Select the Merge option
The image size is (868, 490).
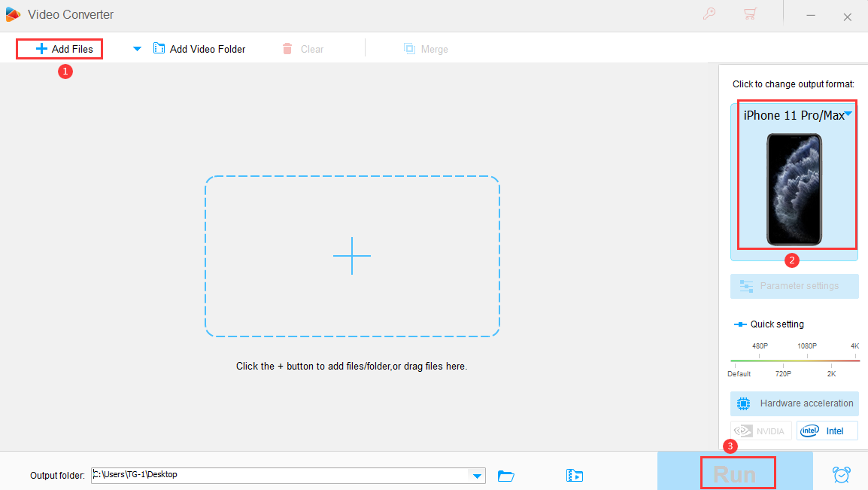tap(426, 49)
